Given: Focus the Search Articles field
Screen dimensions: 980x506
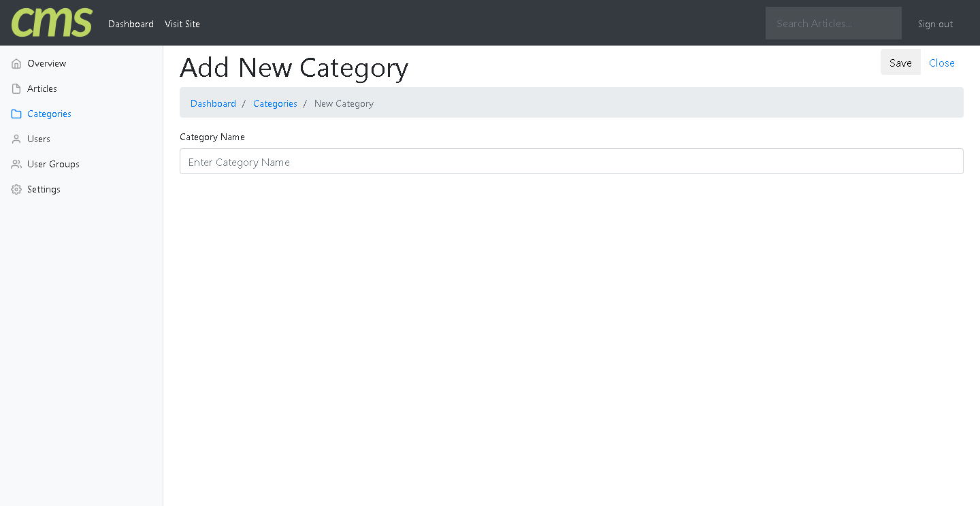Looking at the screenshot, I should [x=833, y=23].
